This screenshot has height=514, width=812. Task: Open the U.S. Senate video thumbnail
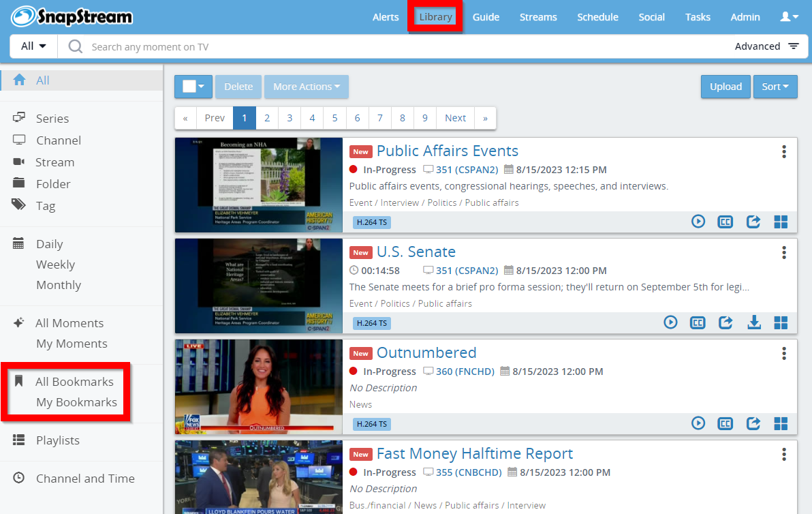tap(259, 286)
